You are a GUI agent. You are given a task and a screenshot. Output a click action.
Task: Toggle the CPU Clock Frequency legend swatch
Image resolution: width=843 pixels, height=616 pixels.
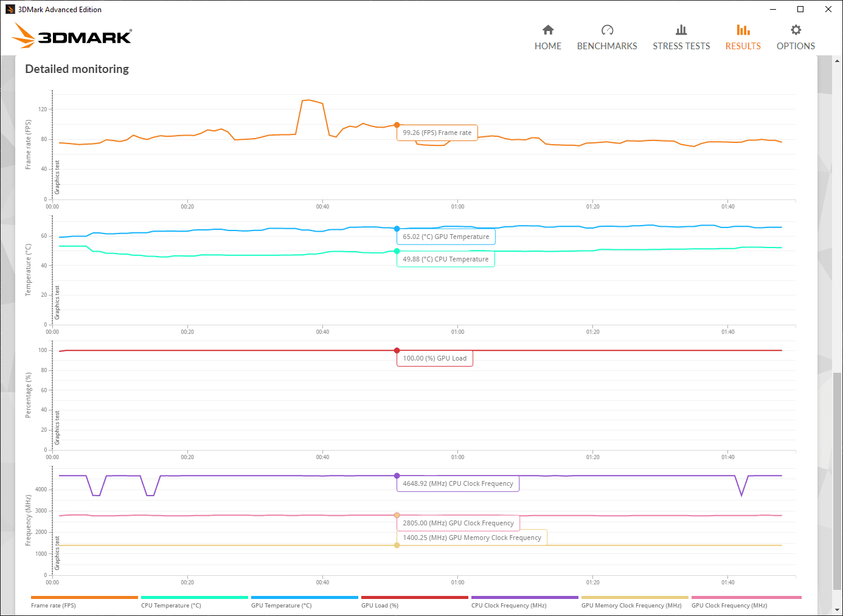(x=525, y=597)
